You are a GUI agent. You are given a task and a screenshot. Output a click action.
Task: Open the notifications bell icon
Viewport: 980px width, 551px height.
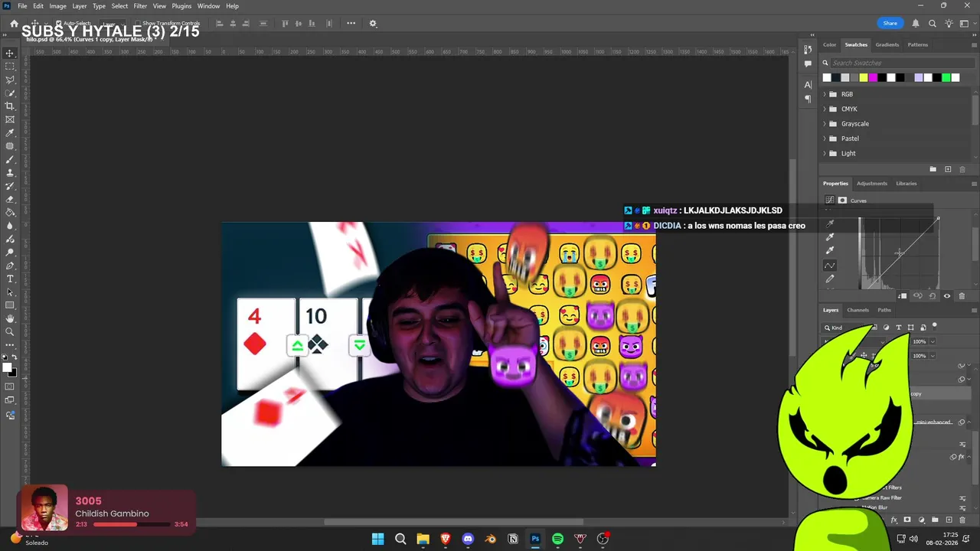pyautogui.click(x=915, y=24)
